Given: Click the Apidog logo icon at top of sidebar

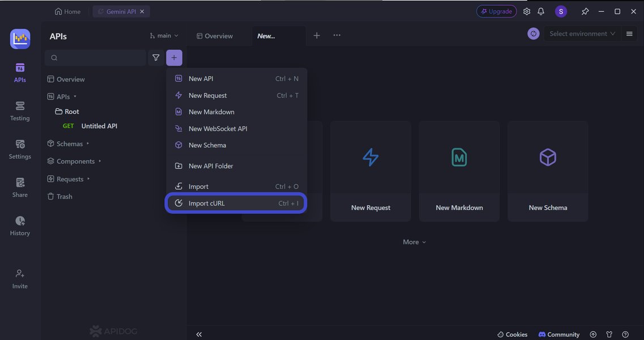Looking at the screenshot, I should tap(20, 39).
